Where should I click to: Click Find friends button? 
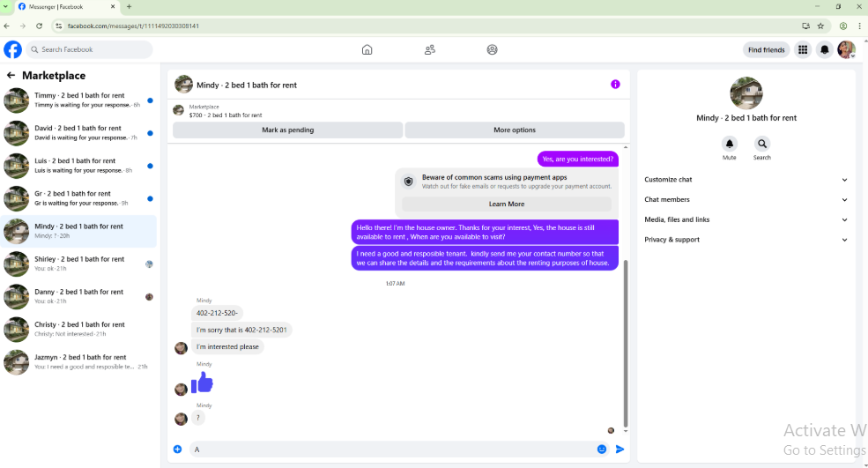pos(766,50)
